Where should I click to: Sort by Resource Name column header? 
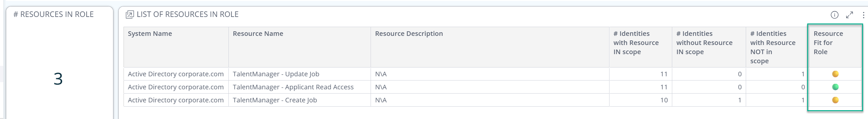(258, 34)
